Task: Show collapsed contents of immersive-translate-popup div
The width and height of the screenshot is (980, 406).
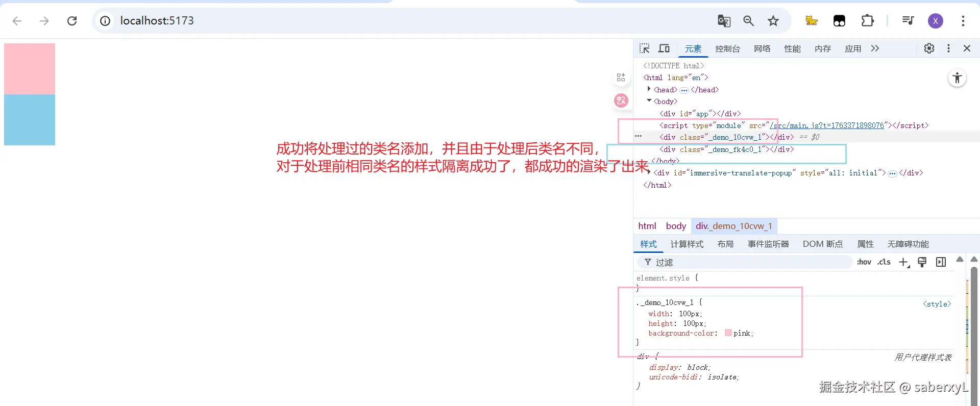Action: 892,173
